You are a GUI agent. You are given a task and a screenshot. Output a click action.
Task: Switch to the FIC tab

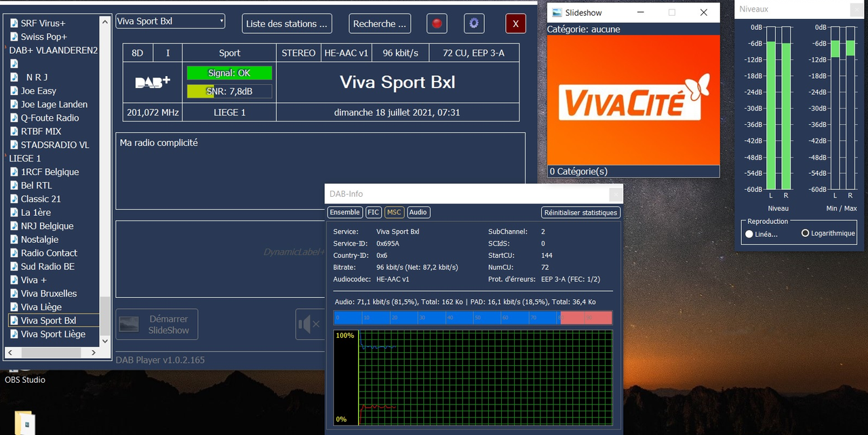[x=374, y=212]
